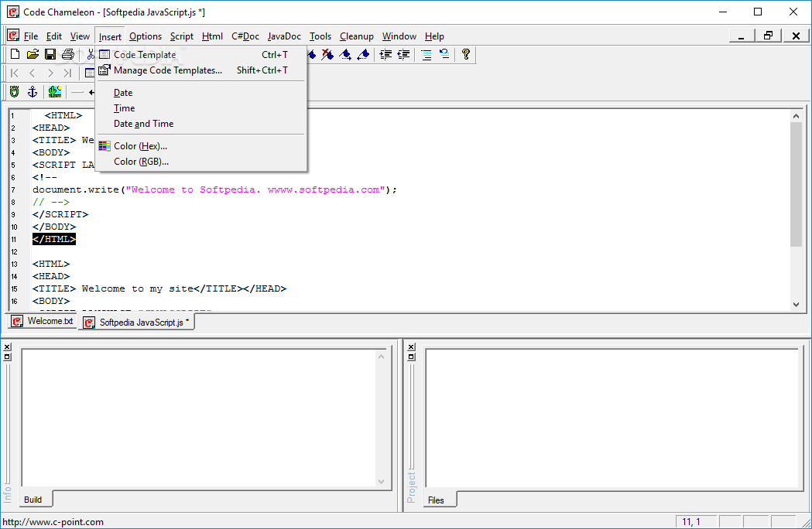Create a new file with the blank page icon

[x=15, y=54]
